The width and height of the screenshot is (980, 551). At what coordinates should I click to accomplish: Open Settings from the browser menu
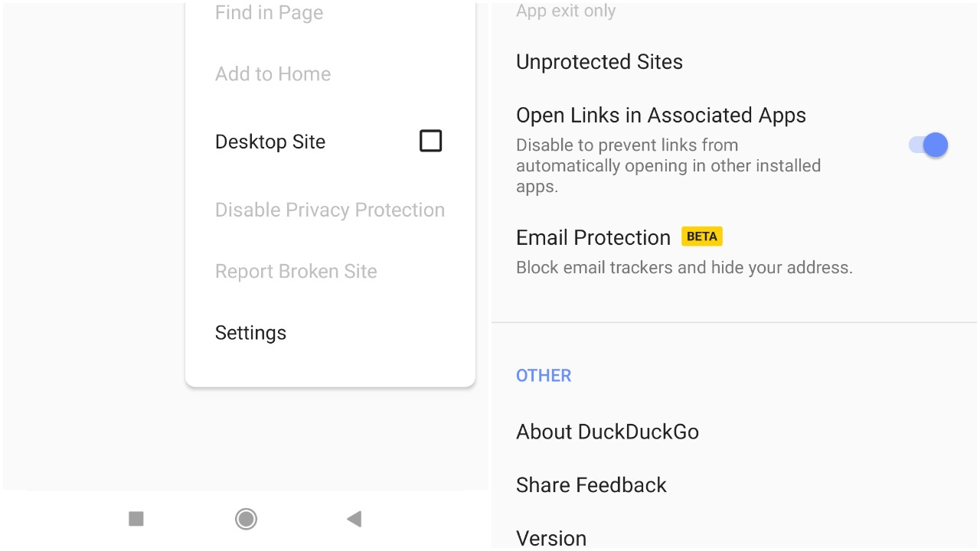coord(250,333)
